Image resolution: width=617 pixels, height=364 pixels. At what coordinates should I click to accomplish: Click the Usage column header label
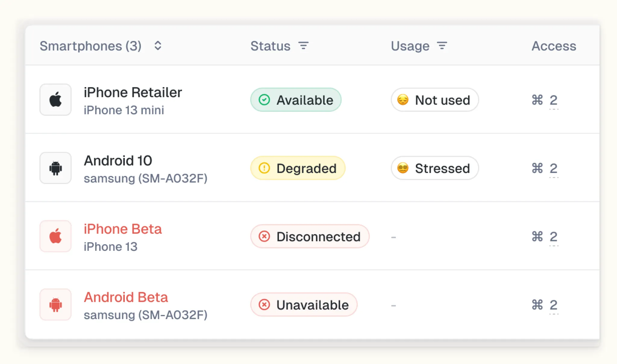click(x=410, y=46)
